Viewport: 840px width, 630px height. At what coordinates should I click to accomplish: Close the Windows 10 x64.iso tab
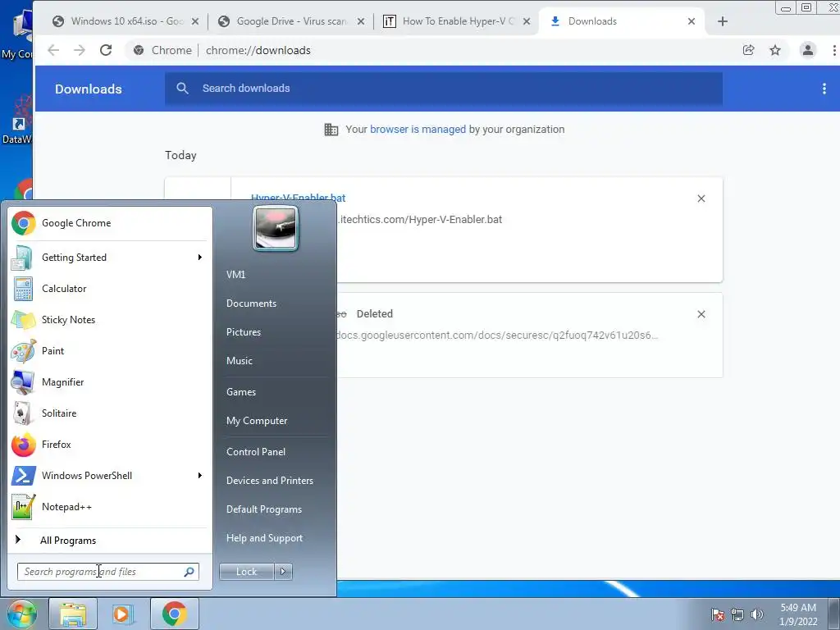pos(195,21)
